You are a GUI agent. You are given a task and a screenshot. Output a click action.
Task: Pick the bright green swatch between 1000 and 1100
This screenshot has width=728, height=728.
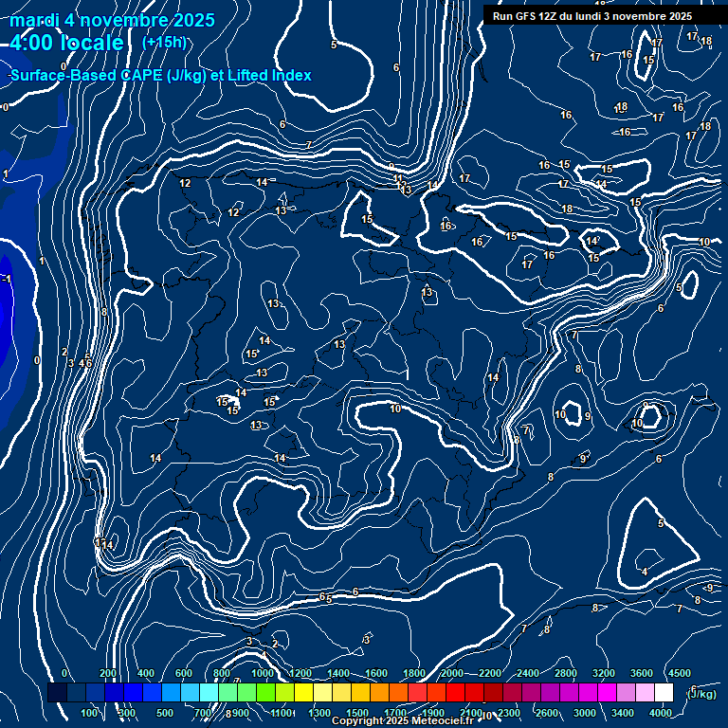point(265,692)
